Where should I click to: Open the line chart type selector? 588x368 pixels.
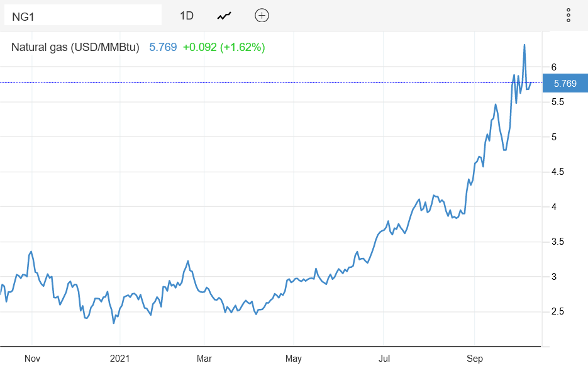[224, 16]
